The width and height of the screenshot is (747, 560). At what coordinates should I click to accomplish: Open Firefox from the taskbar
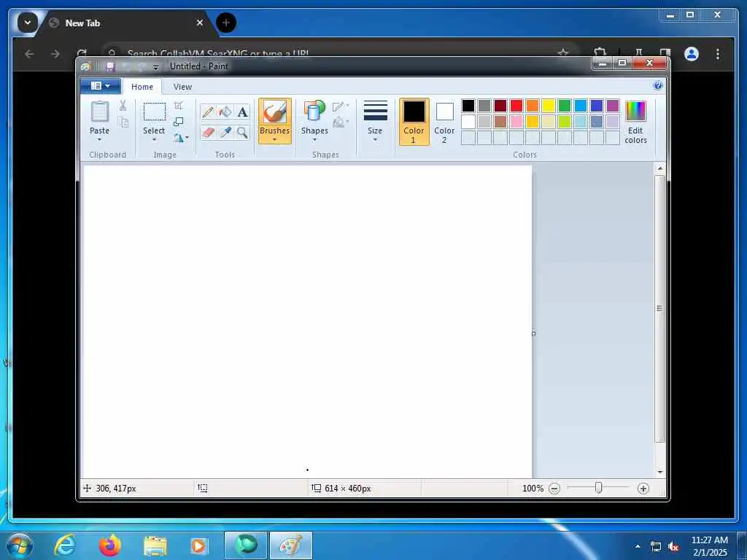pyautogui.click(x=109, y=545)
